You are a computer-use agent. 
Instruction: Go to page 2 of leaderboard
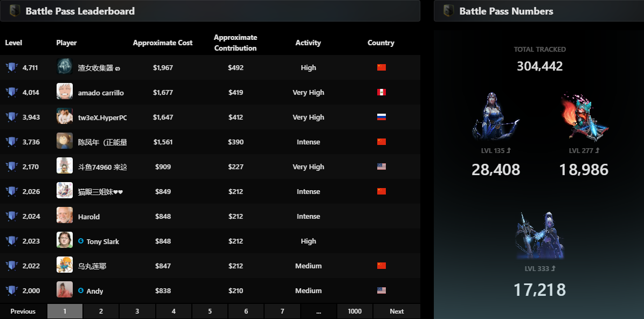click(101, 311)
